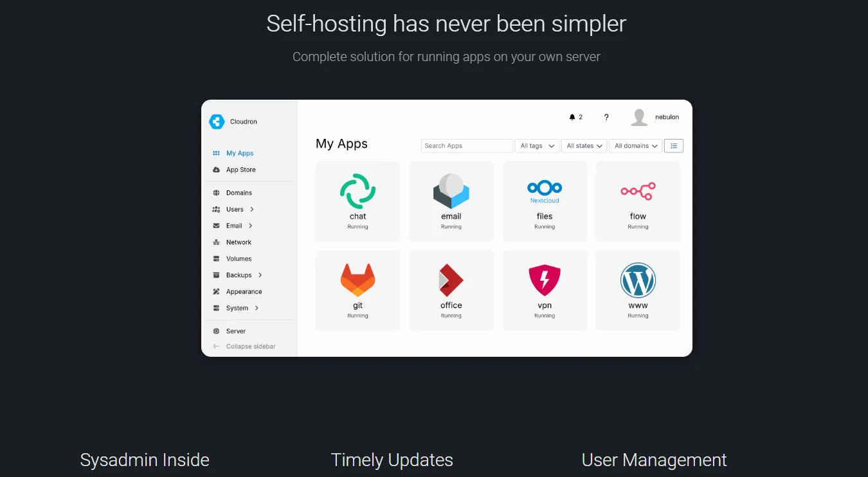Collapse the sidebar
The width and height of the screenshot is (868, 477).
250,346
